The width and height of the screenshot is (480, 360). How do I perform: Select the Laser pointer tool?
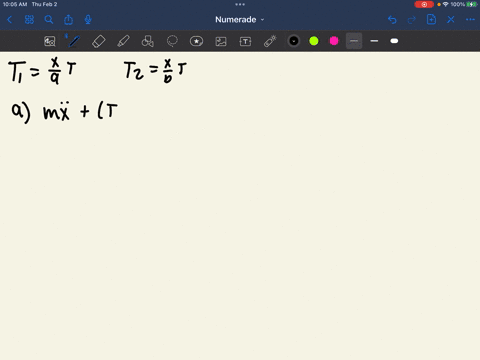point(270,41)
